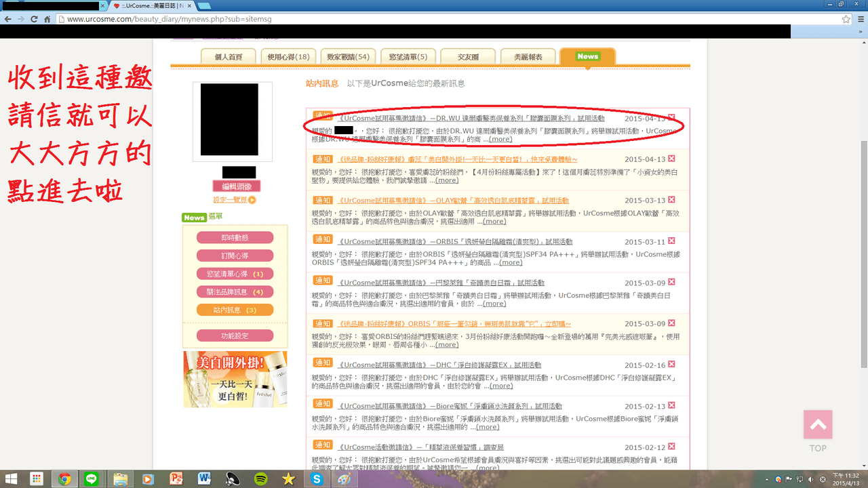This screenshot has height=488, width=868.
Task: Open the Chrome menu button
Action: 859,19
